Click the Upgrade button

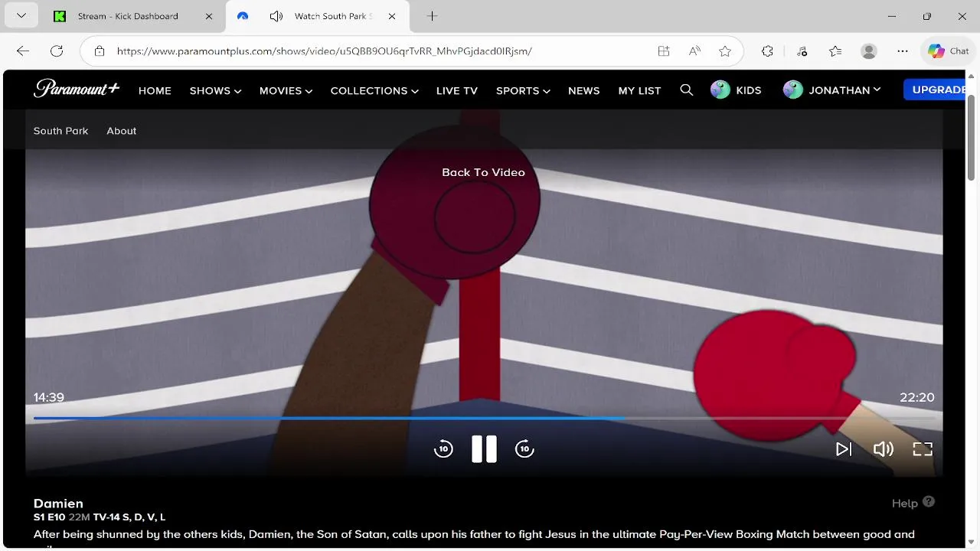pos(934,90)
